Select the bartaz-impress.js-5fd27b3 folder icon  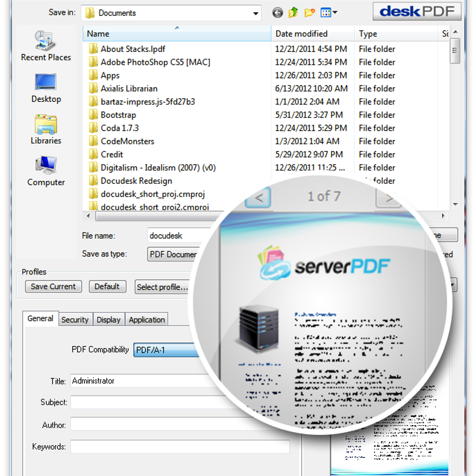[93, 101]
